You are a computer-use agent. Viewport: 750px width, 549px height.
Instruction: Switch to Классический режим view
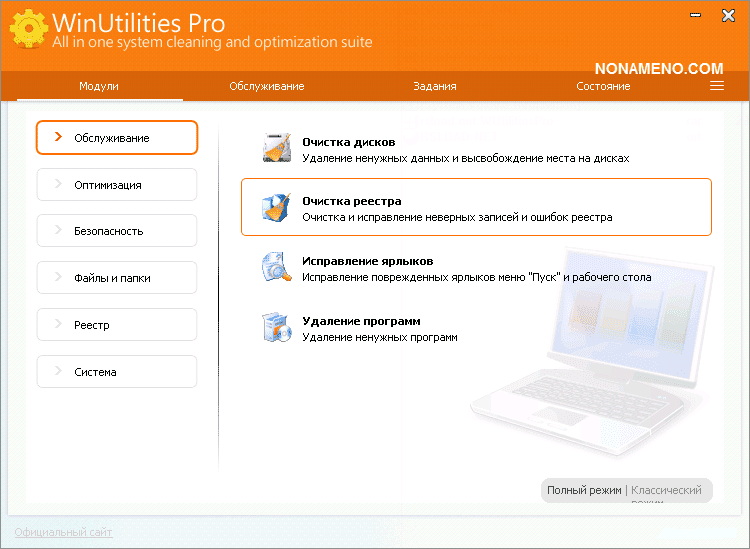tap(667, 490)
